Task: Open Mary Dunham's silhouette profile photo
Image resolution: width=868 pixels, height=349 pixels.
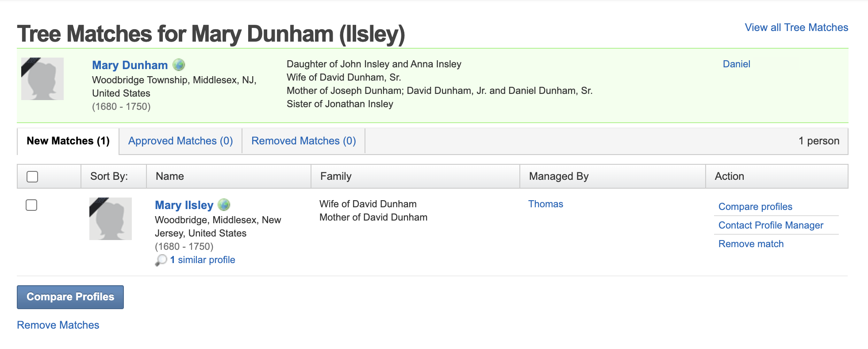Action: [x=42, y=79]
